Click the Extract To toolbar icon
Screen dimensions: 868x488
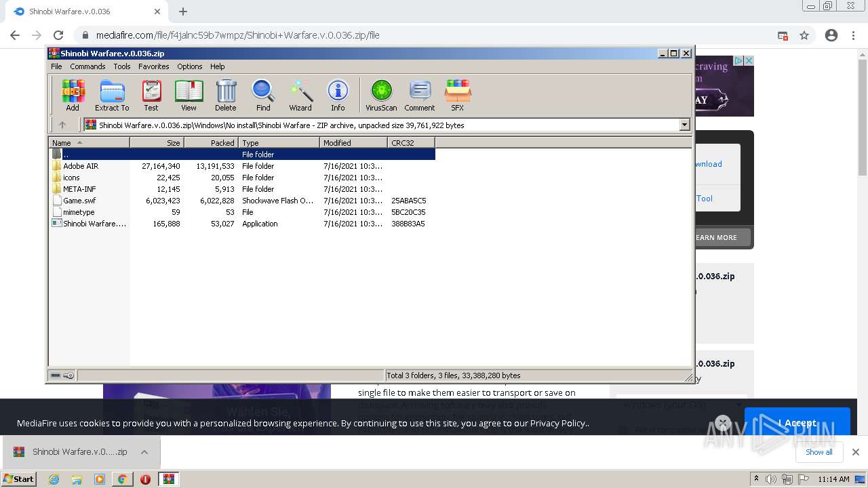point(112,95)
